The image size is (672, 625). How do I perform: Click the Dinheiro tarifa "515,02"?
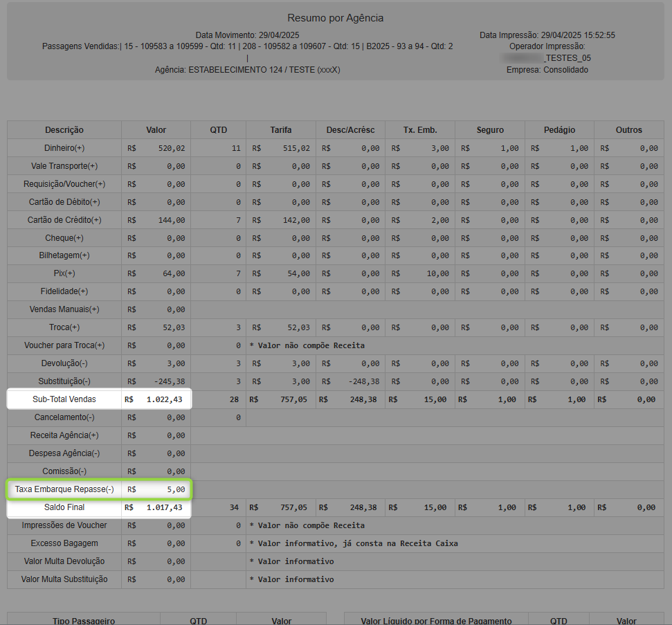pyautogui.click(x=296, y=148)
